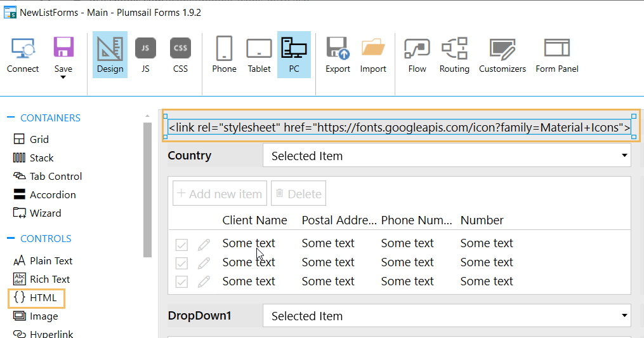Select Phone layout preview

[224, 55]
